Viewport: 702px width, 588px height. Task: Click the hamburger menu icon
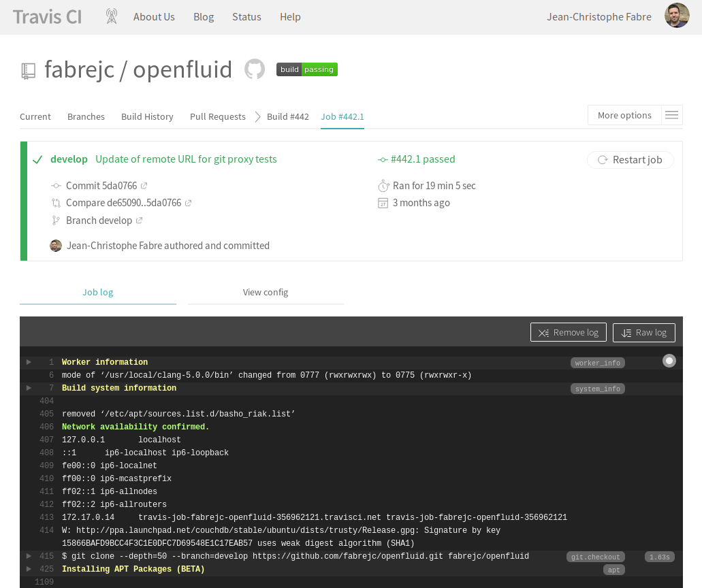tap(671, 116)
